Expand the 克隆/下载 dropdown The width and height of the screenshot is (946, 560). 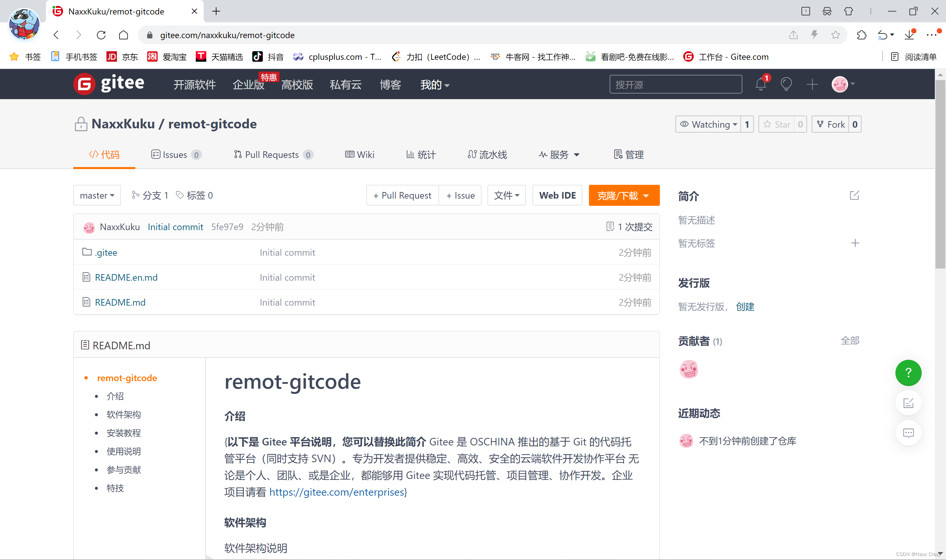point(624,195)
